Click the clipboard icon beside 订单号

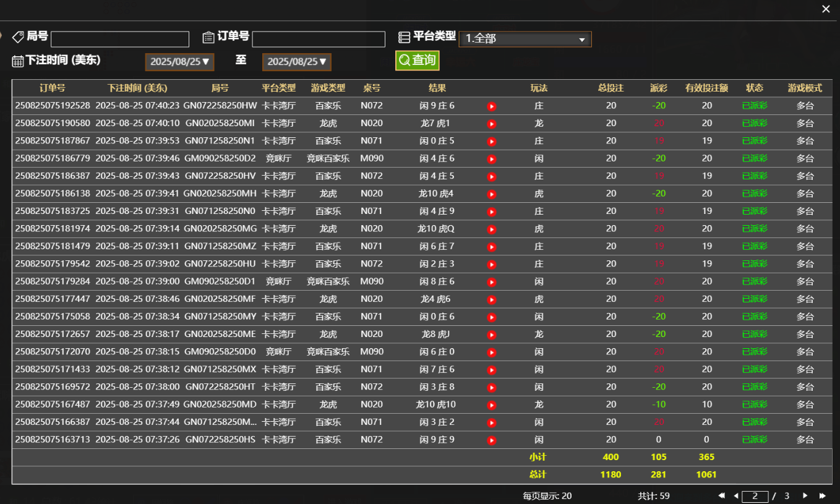208,36
